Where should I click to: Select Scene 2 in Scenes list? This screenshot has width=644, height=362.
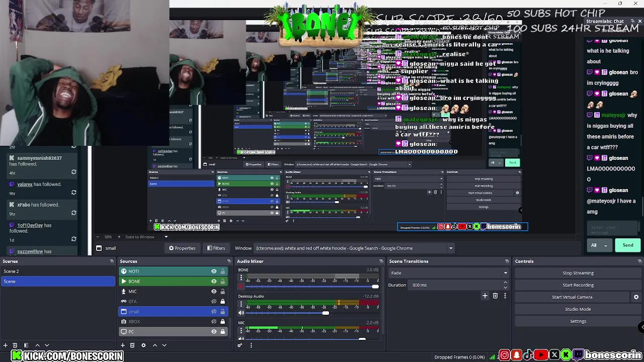[58, 271]
